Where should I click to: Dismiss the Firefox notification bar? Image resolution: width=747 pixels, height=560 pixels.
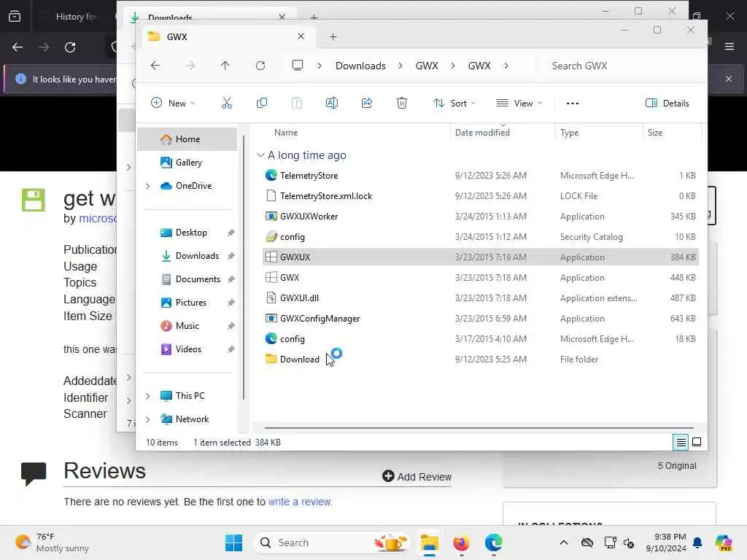click(x=729, y=79)
